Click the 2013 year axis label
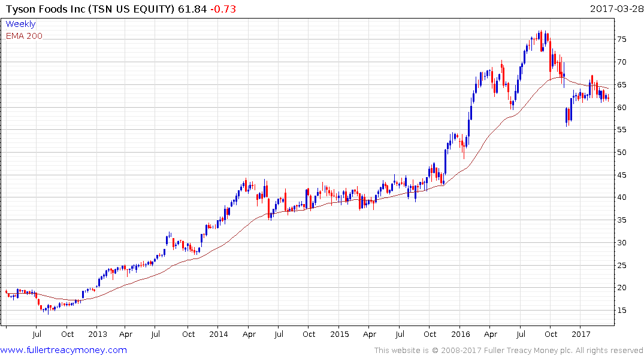 click(x=97, y=334)
